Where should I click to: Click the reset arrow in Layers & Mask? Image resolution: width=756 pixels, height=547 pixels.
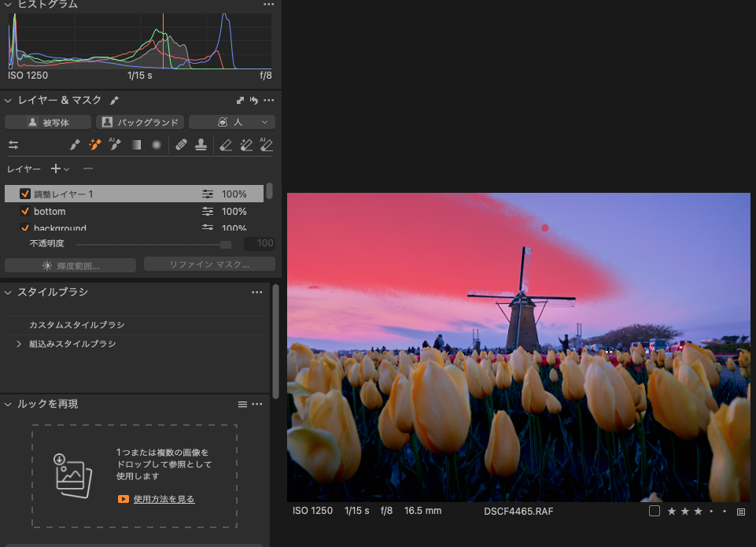(254, 101)
